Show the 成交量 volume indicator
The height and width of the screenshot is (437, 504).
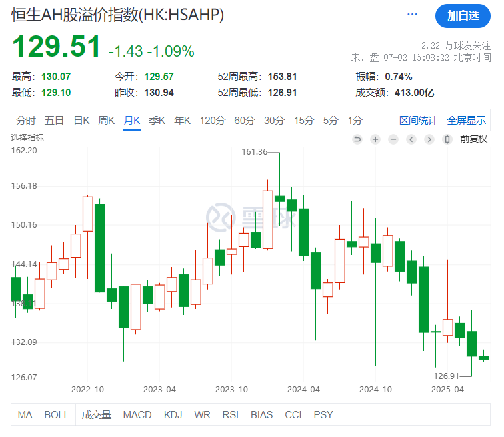pos(97,415)
